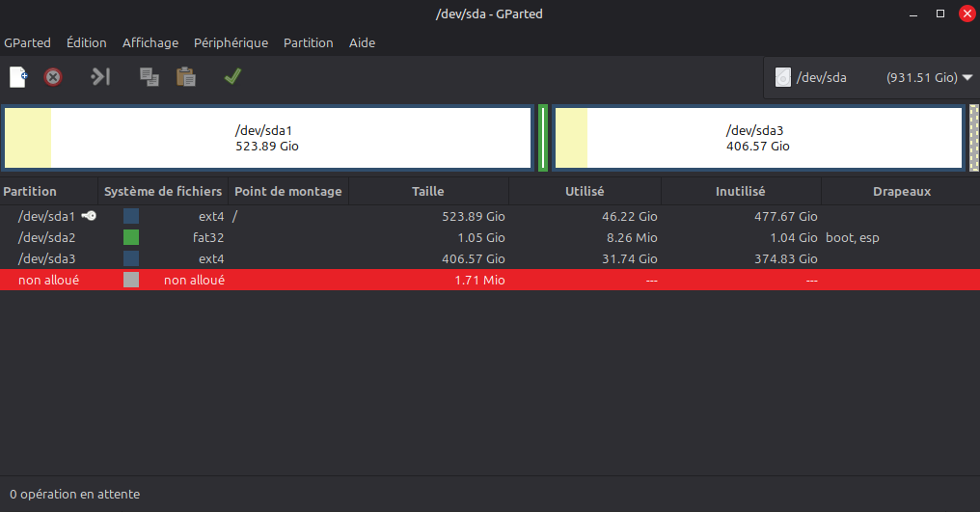Click the hard disk icon in device selector
Screen dimensions: 980x512
pos(783,77)
